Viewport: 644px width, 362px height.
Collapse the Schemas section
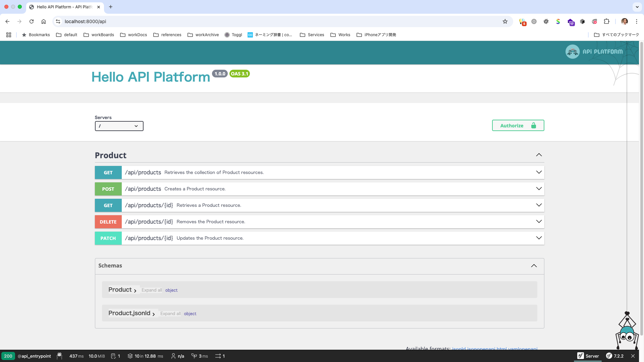pyautogui.click(x=534, y=265)
